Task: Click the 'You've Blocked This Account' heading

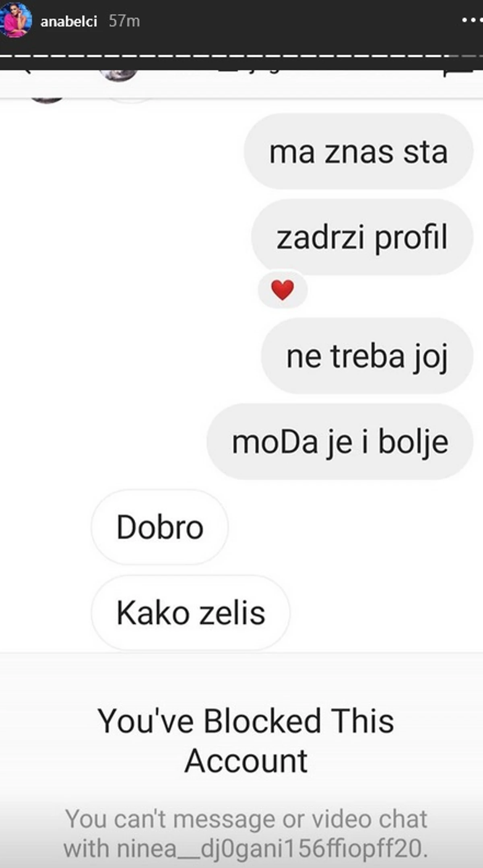Action: (246, 740)
